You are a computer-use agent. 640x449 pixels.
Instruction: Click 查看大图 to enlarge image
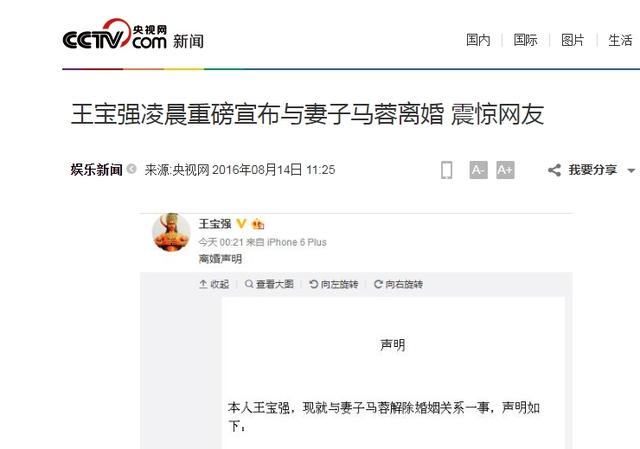pyautogui.click(x=269, y=284)
